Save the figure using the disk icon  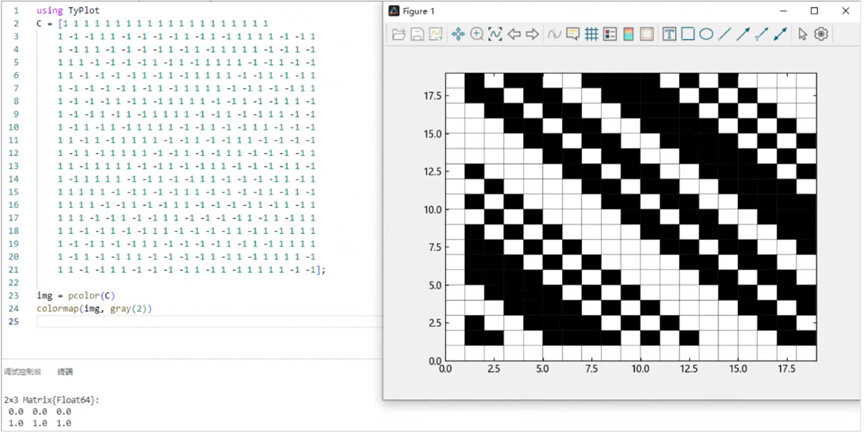tap(417, 34)
